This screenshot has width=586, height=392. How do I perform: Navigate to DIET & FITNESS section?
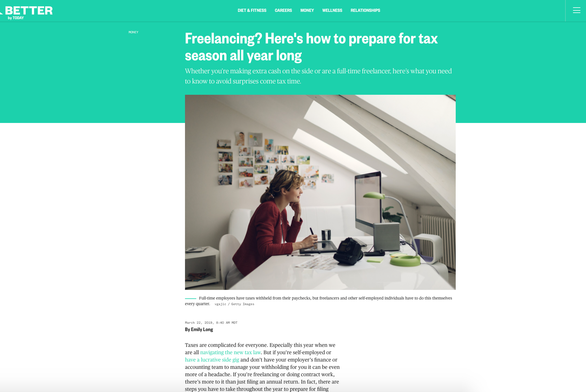point(252,10)
